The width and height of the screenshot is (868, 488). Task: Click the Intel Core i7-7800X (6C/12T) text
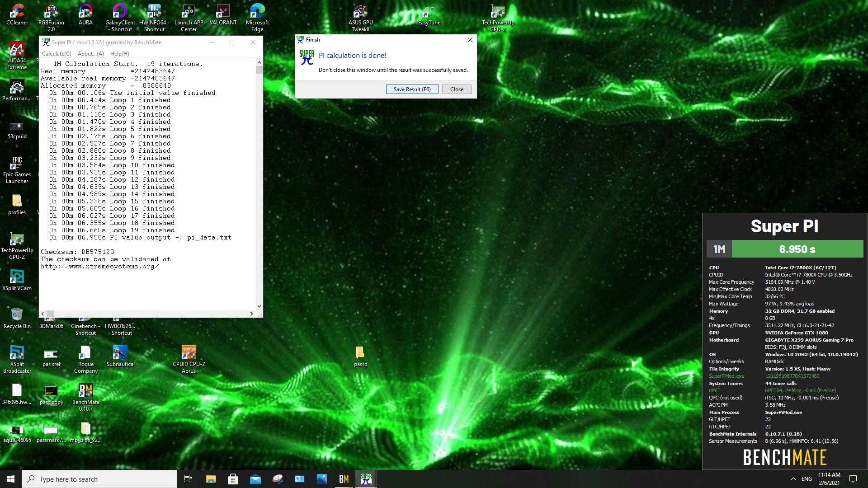coord(801,267)
